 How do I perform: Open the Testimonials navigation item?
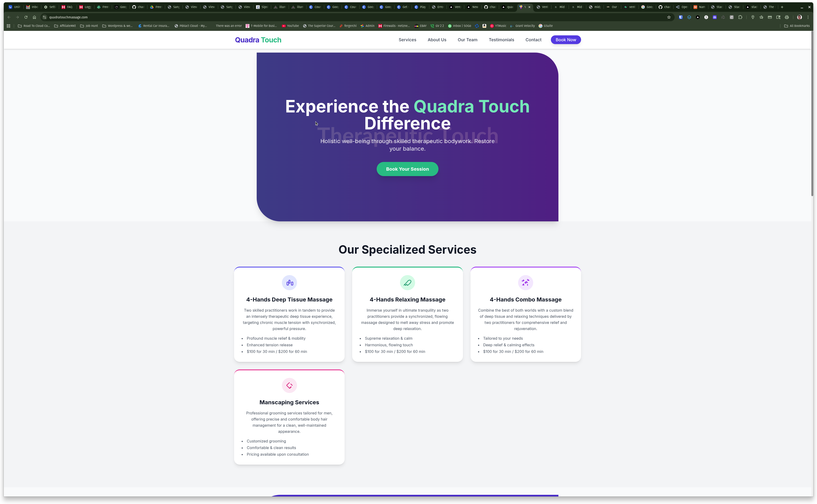click(x=501, y=40)
